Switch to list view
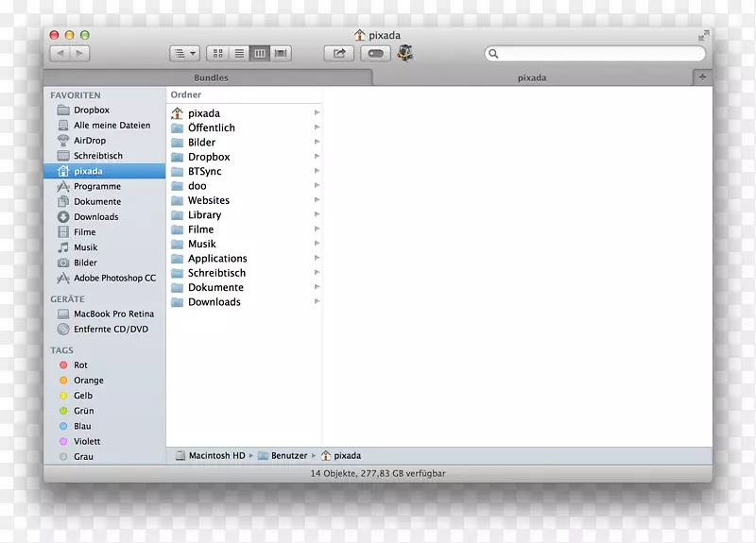Screen dimensions: 756x543 point(239,54)
